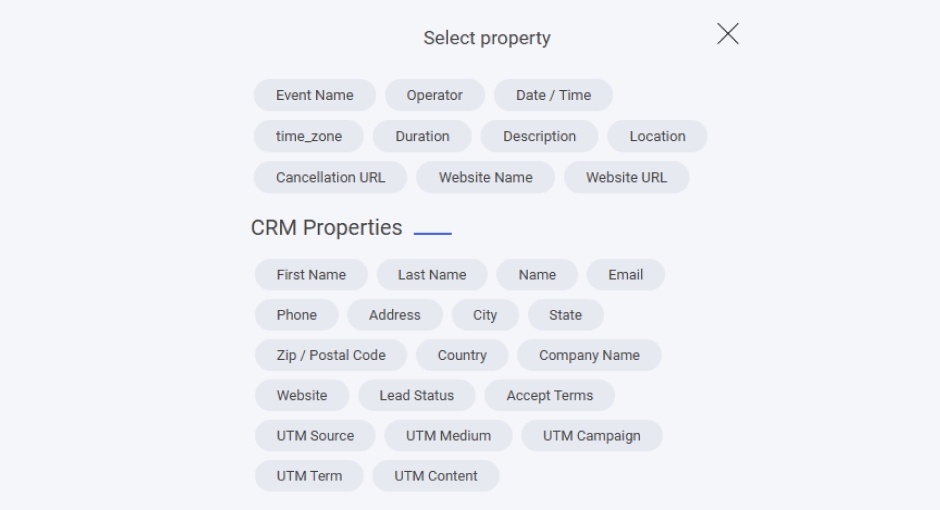Choose the Accept Terms property
940x510 pixels.
[x=549, y=395]
